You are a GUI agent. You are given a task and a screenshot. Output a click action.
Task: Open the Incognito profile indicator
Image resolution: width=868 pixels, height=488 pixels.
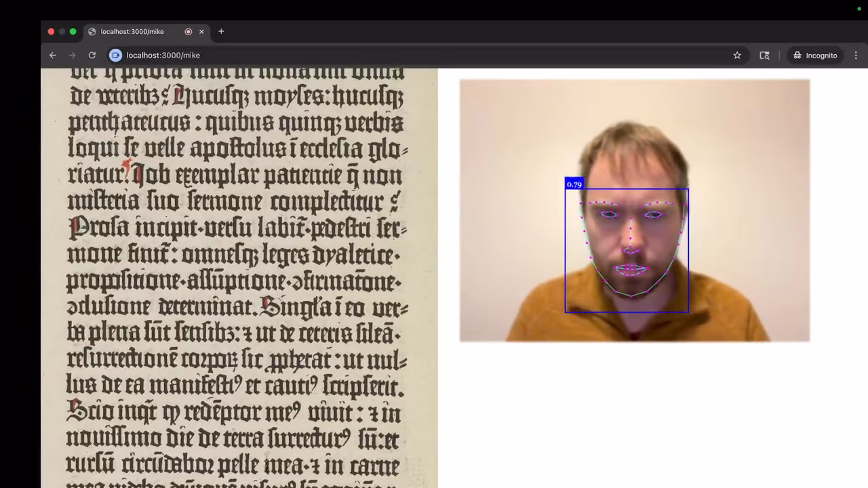tap(815, 56)
